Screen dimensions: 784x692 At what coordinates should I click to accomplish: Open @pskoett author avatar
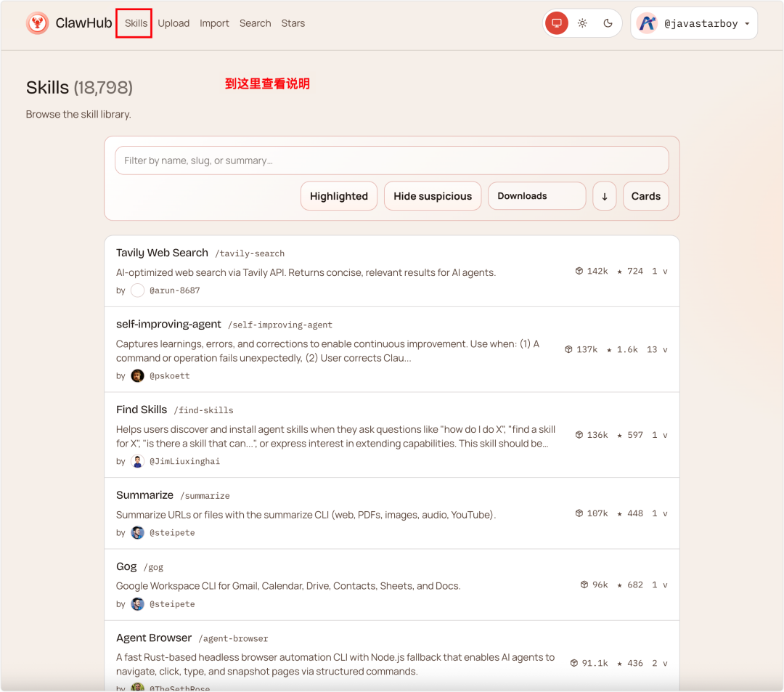pos(137,375)
